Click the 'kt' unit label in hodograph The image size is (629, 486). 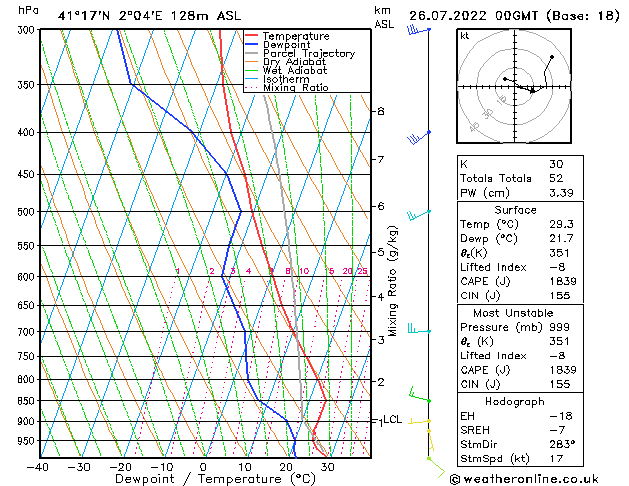464,36
